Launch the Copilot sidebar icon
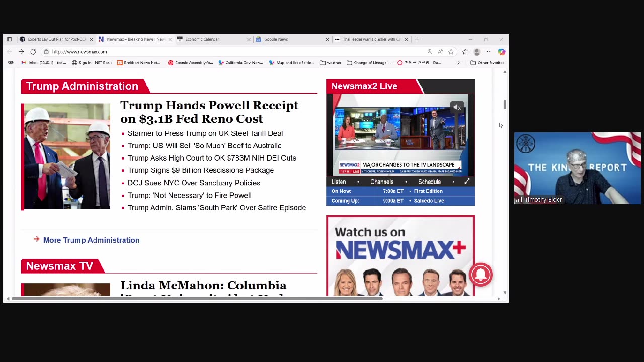The image size is (644, 362). tap(502, 52)
